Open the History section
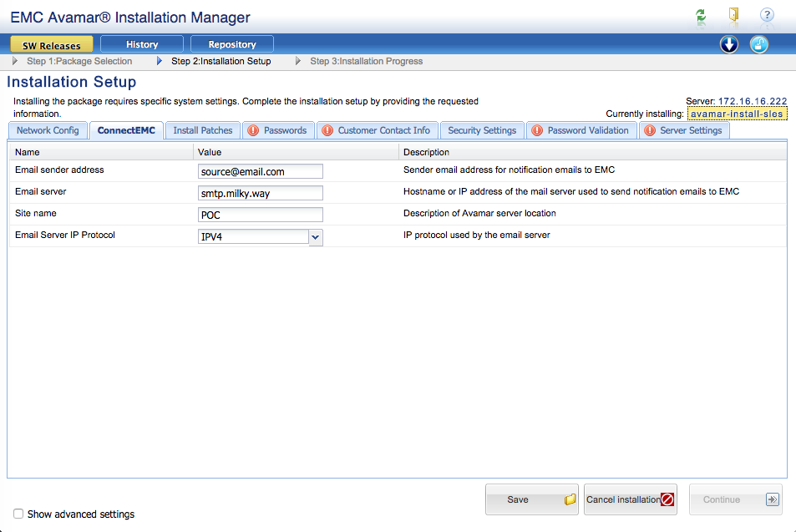796x532 pixels. point(142,44)
